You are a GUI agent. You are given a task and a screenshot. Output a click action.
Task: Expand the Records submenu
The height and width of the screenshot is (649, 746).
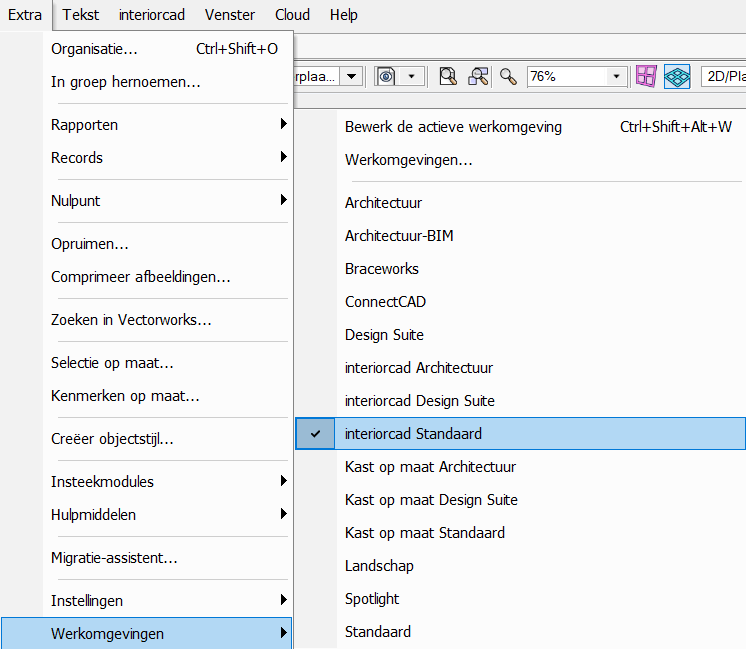[x=284, y=157]
